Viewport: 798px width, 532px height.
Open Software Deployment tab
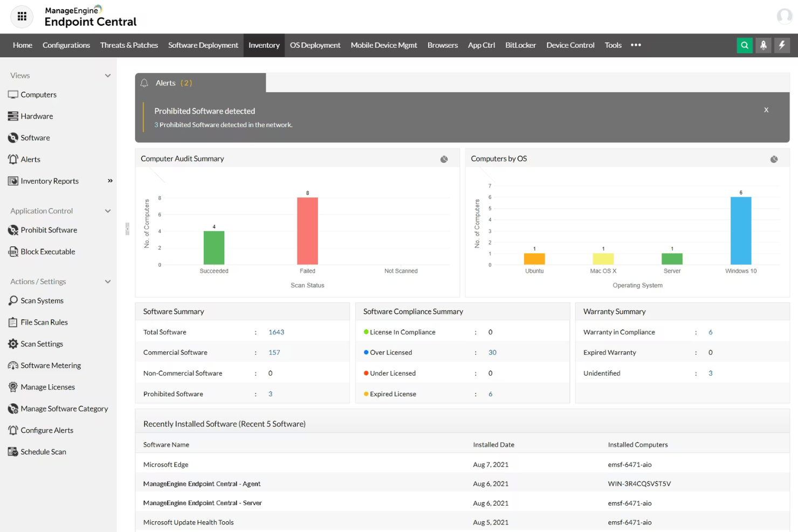pyautogui.click(x=203, y=45)
